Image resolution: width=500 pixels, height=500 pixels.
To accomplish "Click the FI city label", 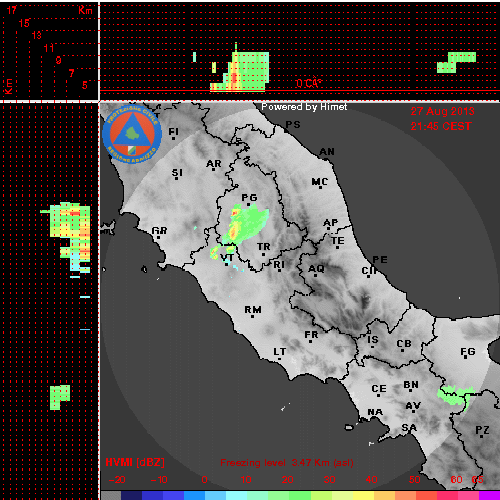I will (173, 132).
